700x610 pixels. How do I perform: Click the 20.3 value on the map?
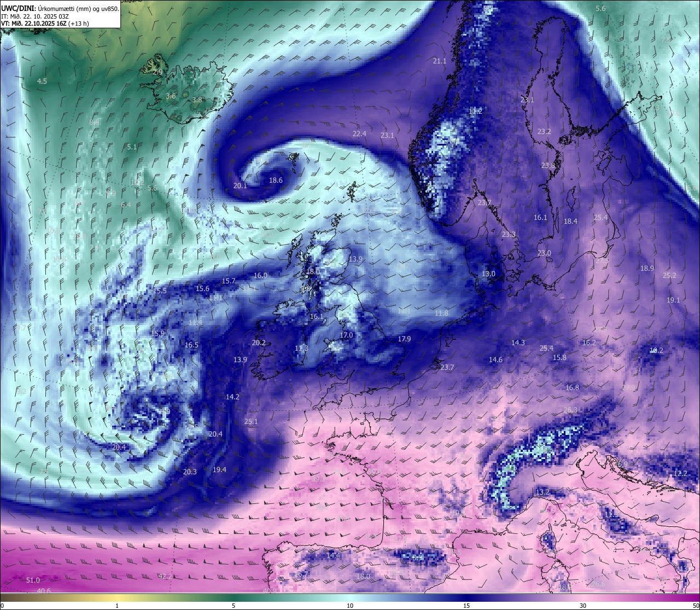click(190, 472)
